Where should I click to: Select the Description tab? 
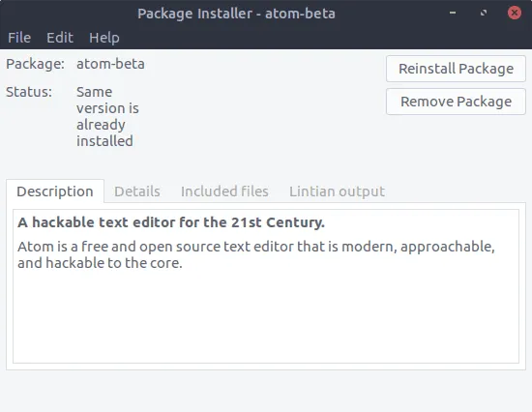pyautogui.click(x=55, y=191)
